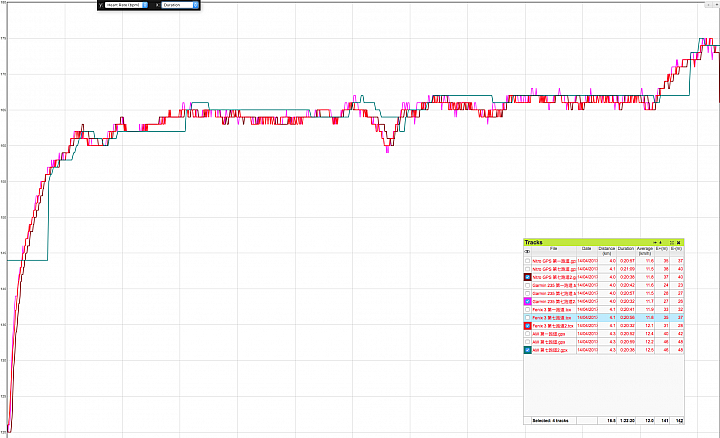Sort tracks by Date column header
720x438 pixels.
(587, 251)
